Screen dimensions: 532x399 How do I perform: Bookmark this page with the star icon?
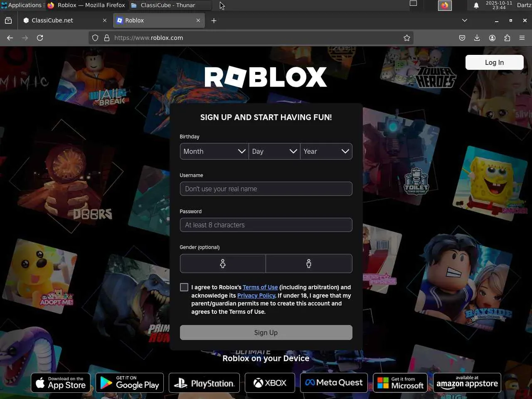[x=407, y=38]
